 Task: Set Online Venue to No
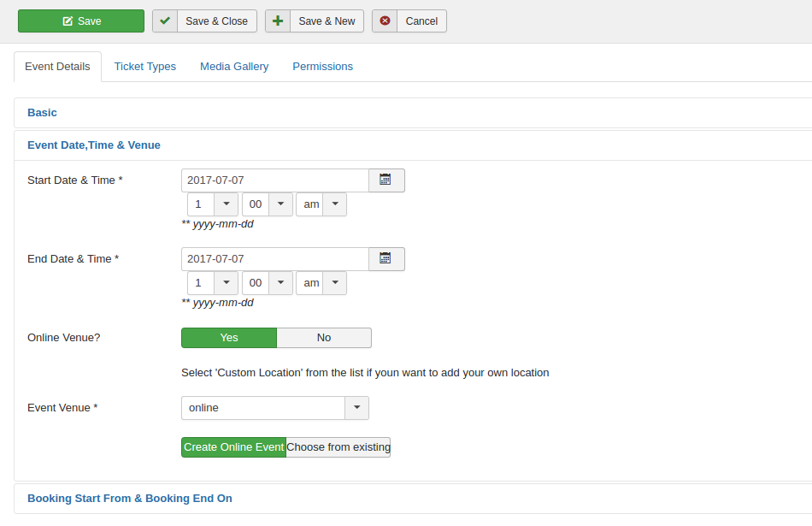[x=324, y=338]
